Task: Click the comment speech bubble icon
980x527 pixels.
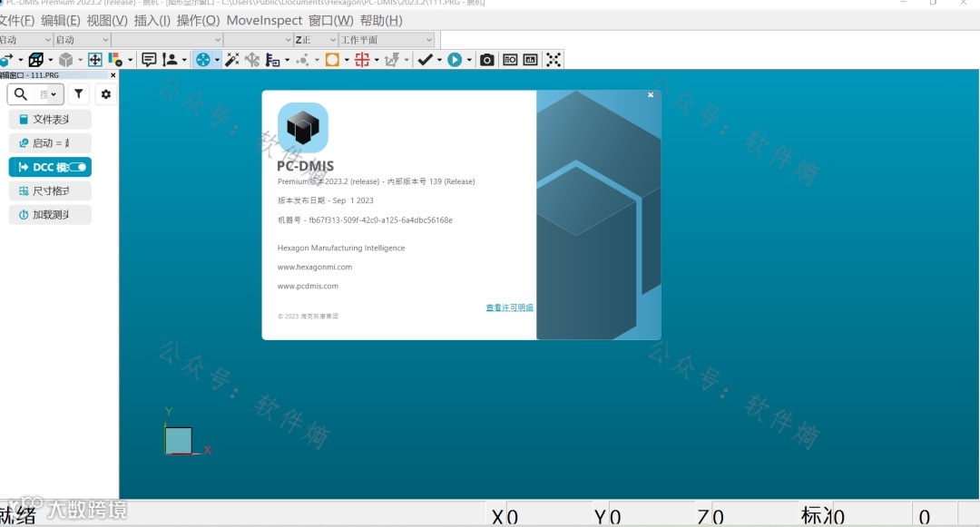Action: [x=149, y=60]
